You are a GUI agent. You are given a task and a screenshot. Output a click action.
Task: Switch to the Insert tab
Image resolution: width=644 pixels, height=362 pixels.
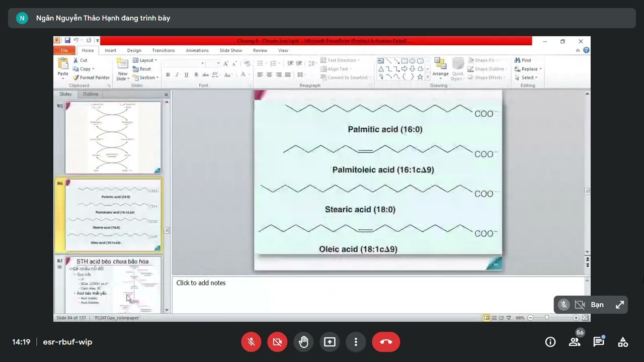coord(110,50)
